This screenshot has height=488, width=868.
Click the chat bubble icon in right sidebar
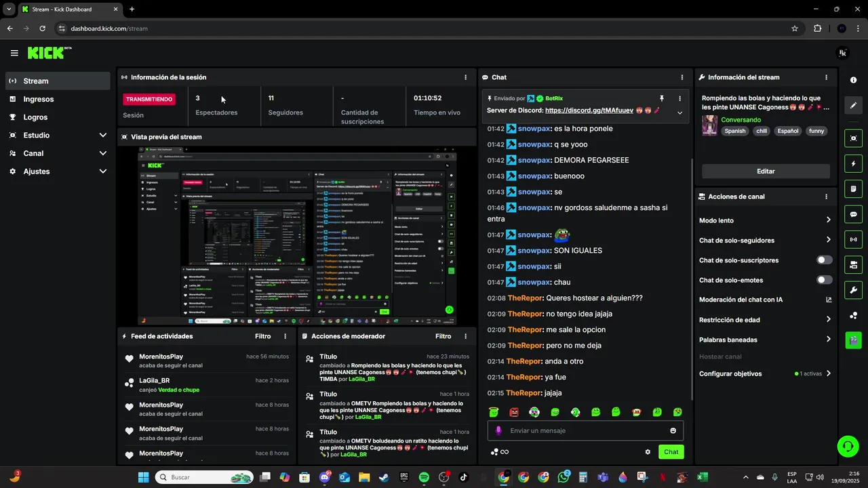click(853, 214)
